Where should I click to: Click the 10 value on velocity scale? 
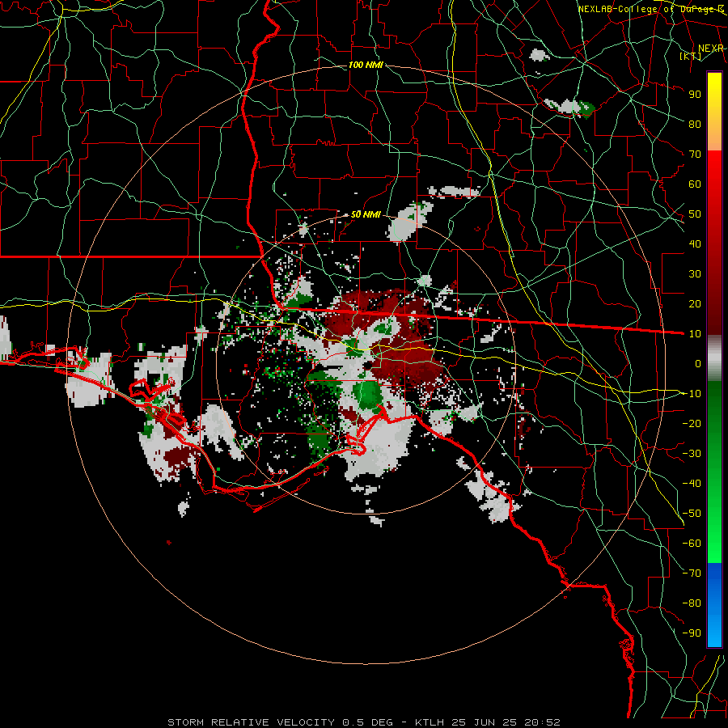[x=695, y=334]
